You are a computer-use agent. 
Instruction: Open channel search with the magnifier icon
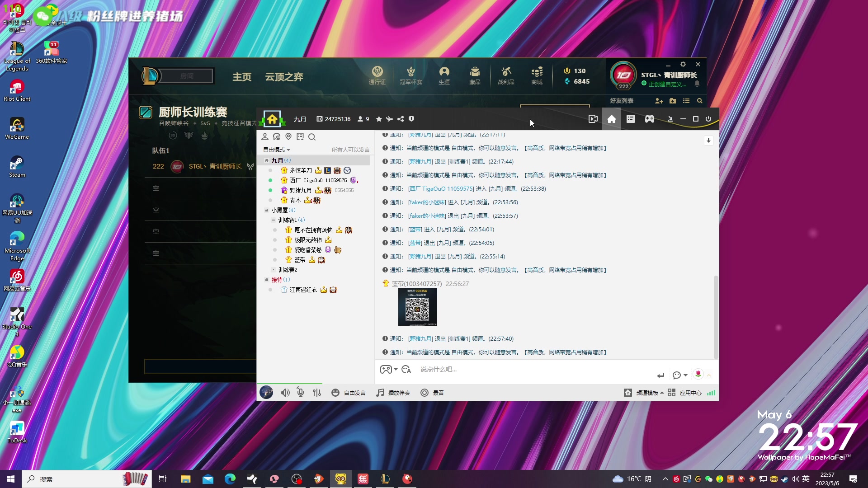pos(312,137)
